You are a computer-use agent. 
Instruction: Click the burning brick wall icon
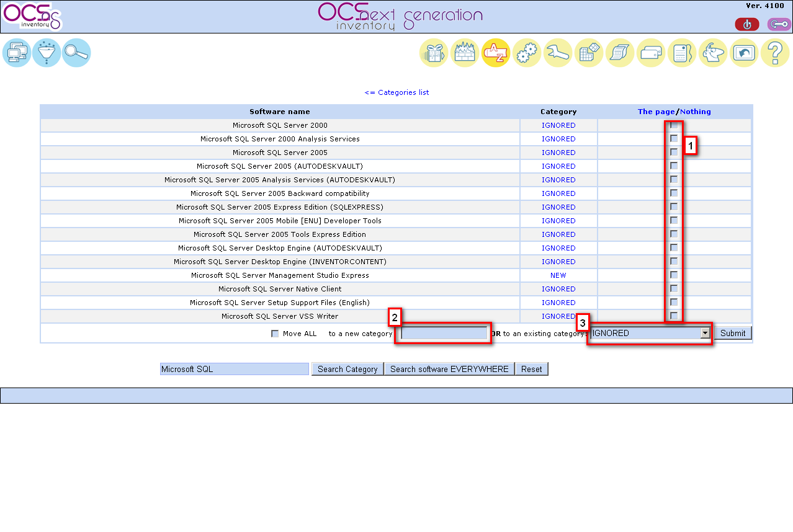pos(465,53)
